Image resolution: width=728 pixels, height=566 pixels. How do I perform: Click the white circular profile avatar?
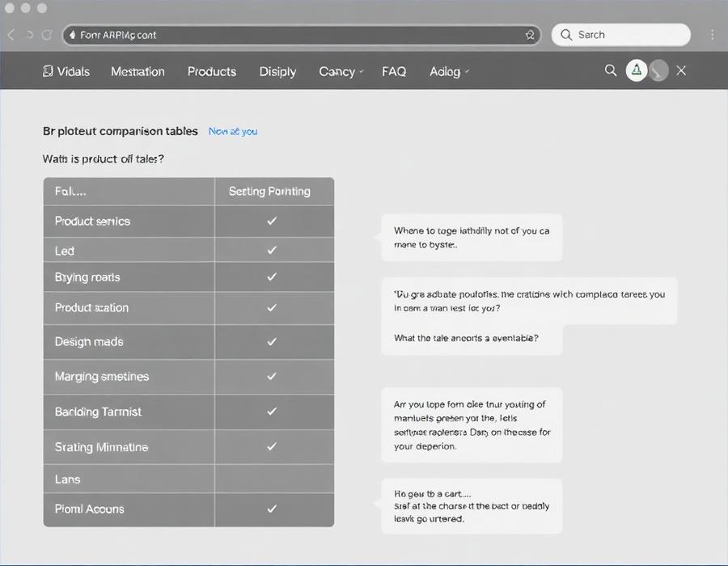pos(637,70)
